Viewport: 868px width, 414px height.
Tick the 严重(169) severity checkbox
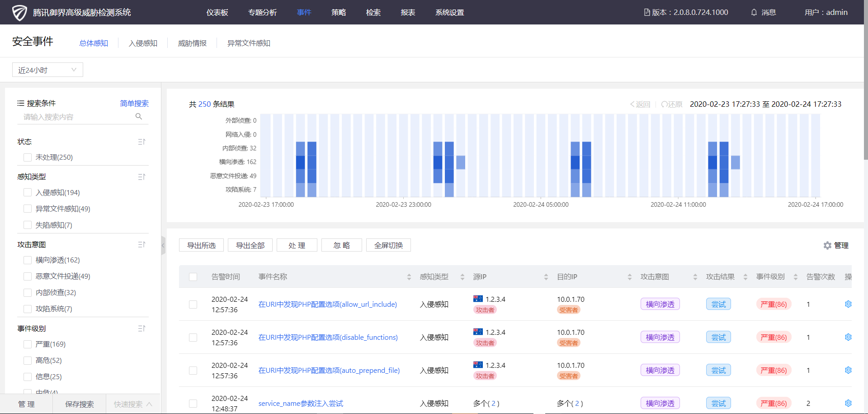(28, 344)
